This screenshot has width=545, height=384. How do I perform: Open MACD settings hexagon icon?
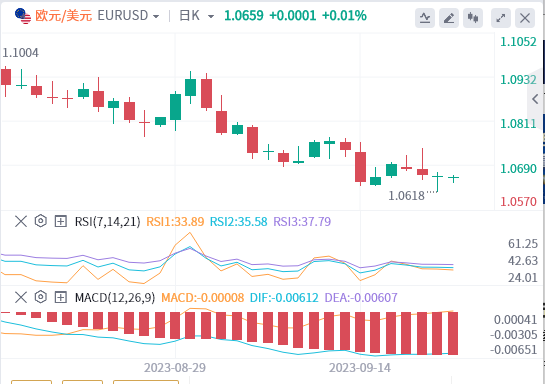coord(41,297)
